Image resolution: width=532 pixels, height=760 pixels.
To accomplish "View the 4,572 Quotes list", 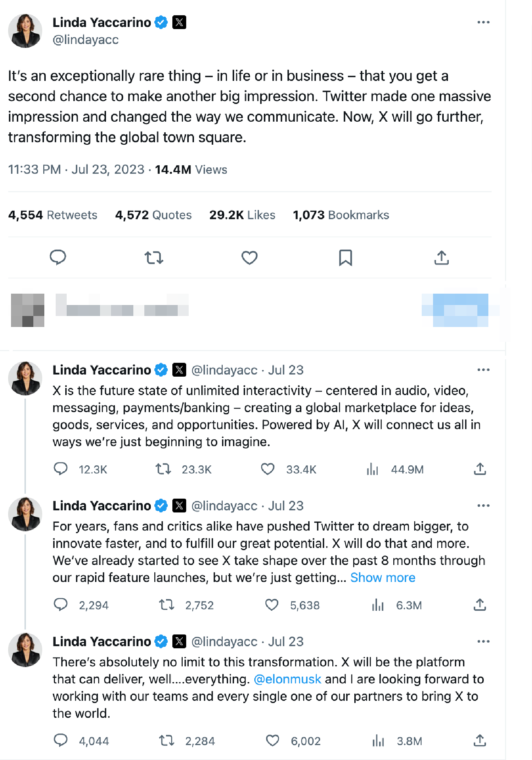I will [x=153, y=215].
